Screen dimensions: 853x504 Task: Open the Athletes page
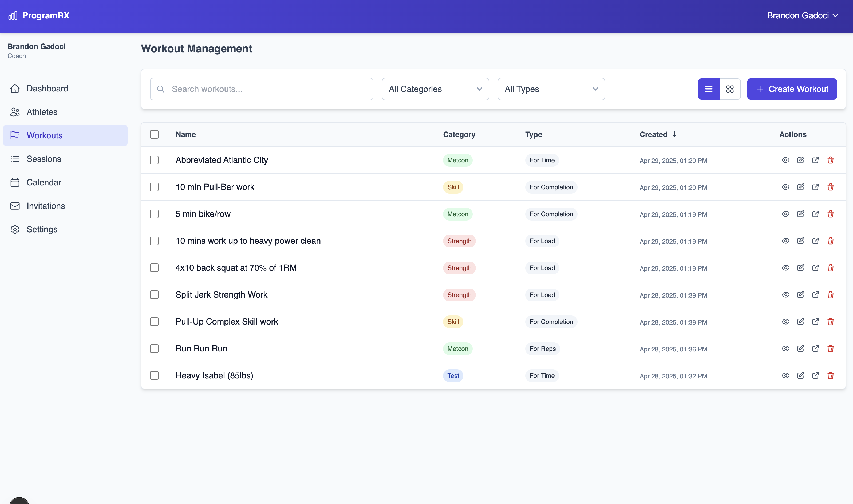pos(65,112)
